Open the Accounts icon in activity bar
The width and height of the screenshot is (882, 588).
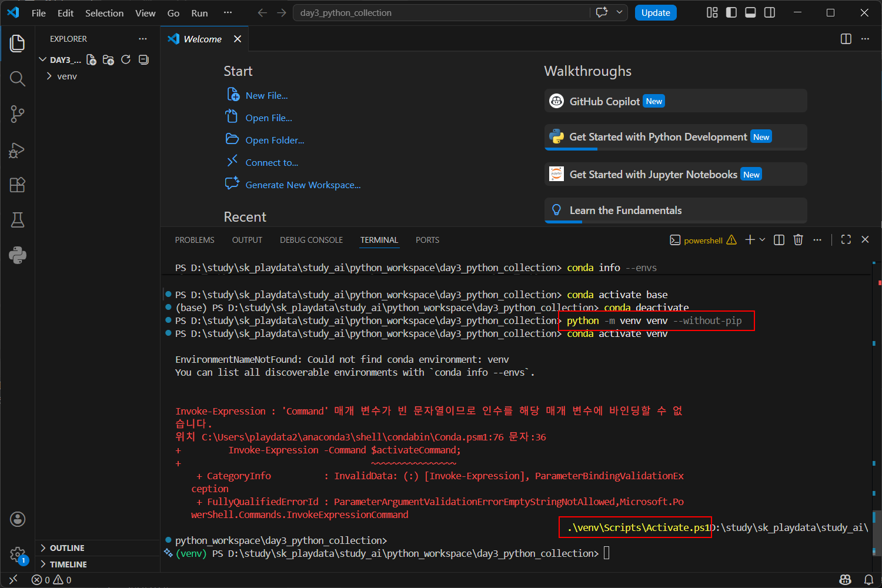[x=18, y=519]
